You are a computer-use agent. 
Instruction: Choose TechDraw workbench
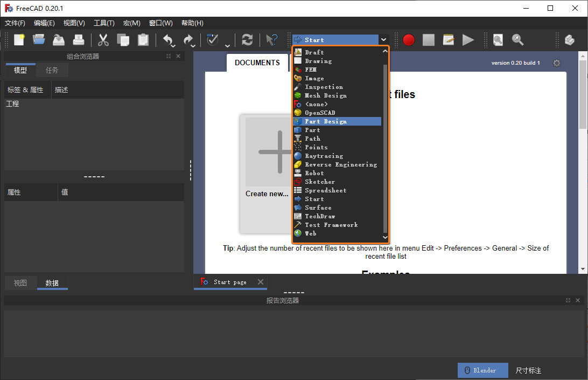pyautogui.click(x=337, y=216)
